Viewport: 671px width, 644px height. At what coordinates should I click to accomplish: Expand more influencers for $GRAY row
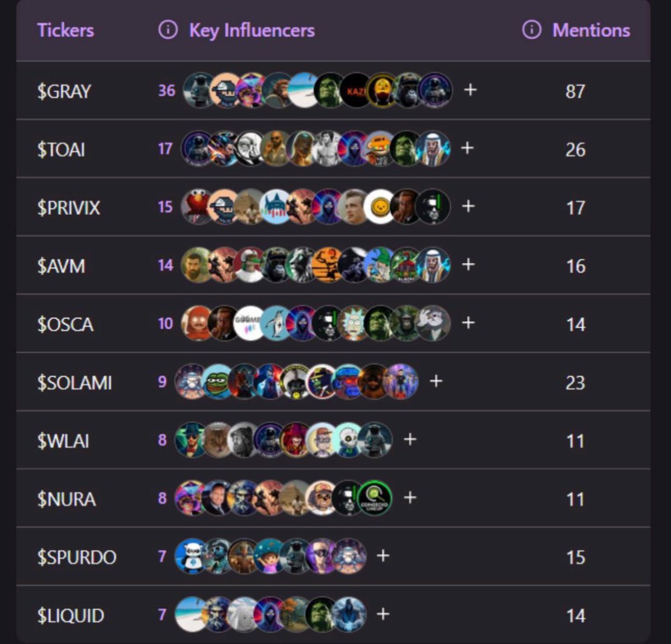point(470,90)
